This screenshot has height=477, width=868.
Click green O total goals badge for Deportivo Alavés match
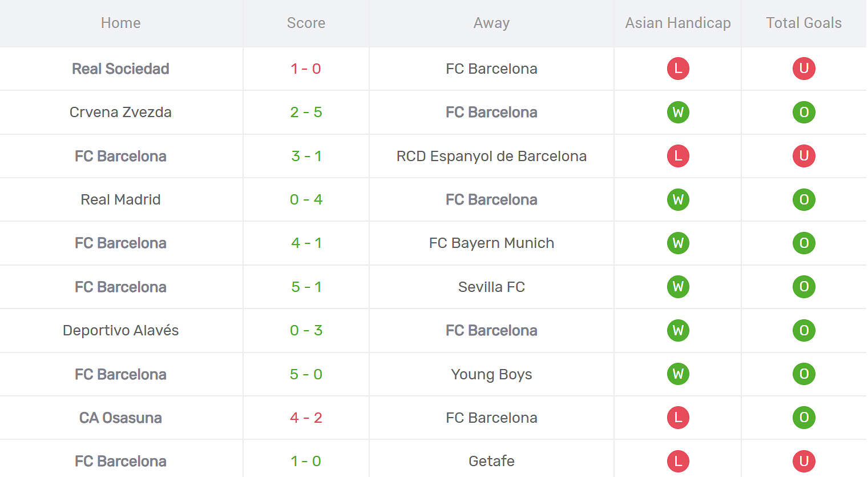pyautogui.click(x=804, y=331)
